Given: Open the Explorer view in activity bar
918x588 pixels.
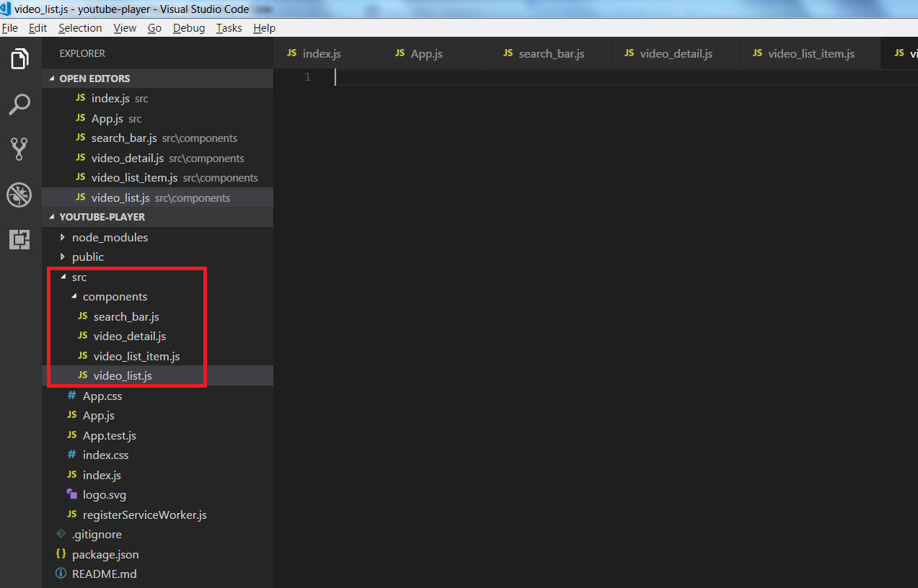Looking at the screenshot, I should [20, 58].
